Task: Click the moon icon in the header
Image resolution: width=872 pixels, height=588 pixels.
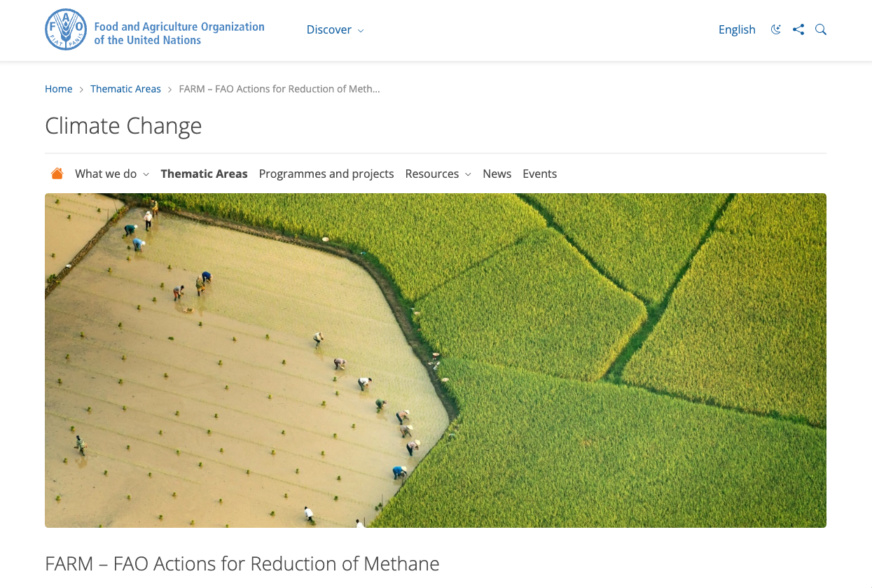Action: point(775,29)
